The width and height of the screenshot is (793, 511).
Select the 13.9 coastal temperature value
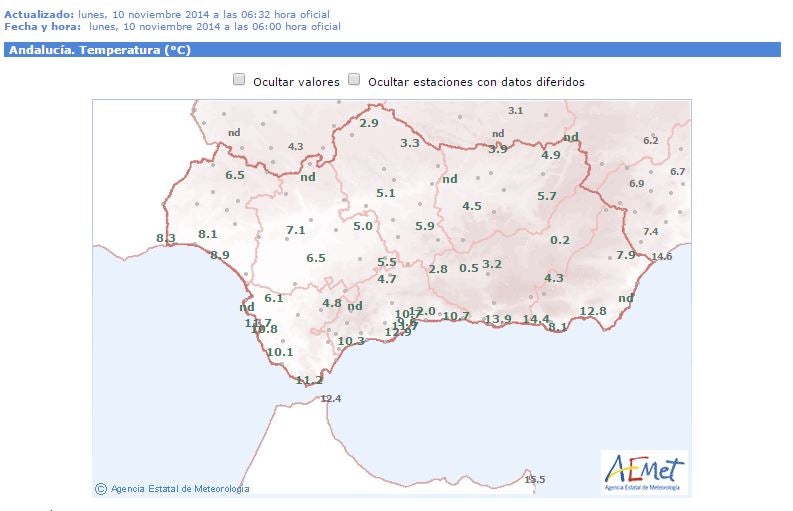click(x=498, y=319)
